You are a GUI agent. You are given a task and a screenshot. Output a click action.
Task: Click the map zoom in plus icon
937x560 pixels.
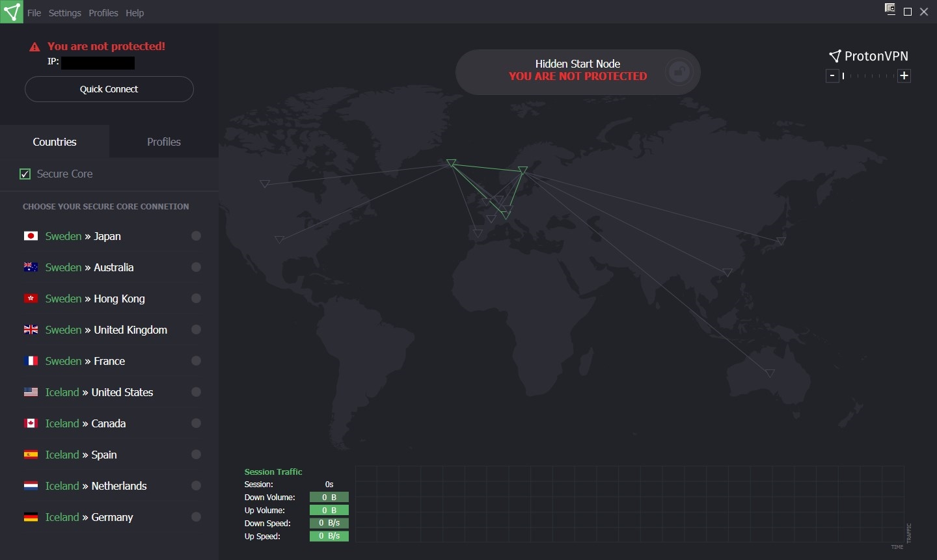(x=904, y=76)
